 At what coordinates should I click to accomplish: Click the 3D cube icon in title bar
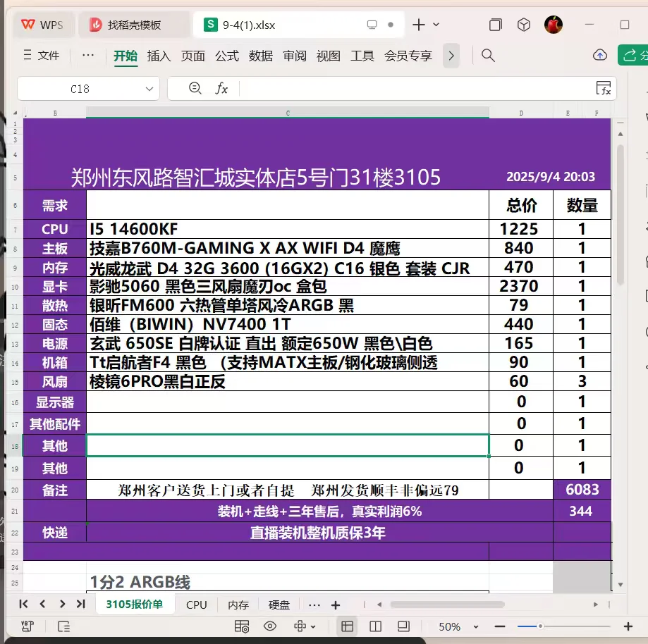click(524, 25)
